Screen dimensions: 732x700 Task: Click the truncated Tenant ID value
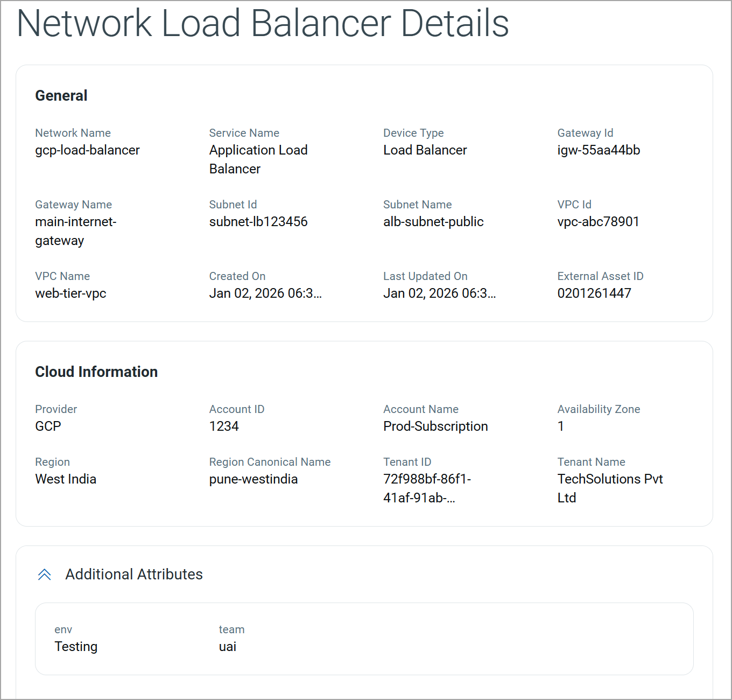426,488
